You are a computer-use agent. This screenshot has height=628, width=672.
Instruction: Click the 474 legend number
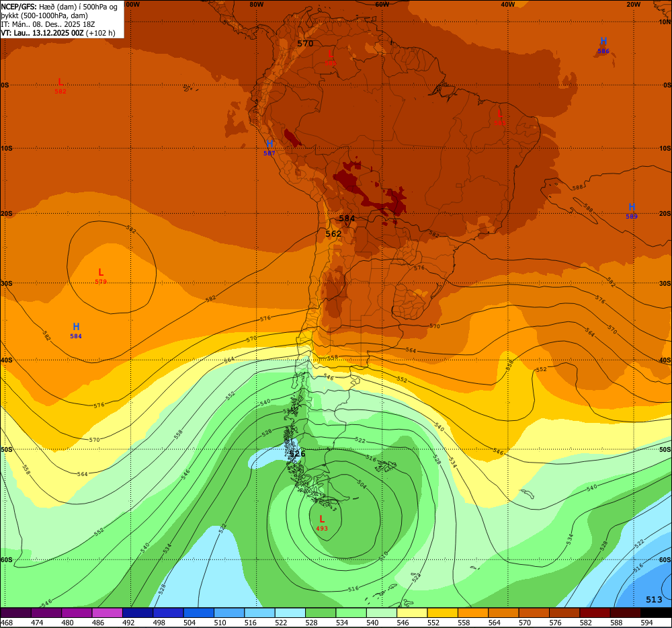click(37, 623)
